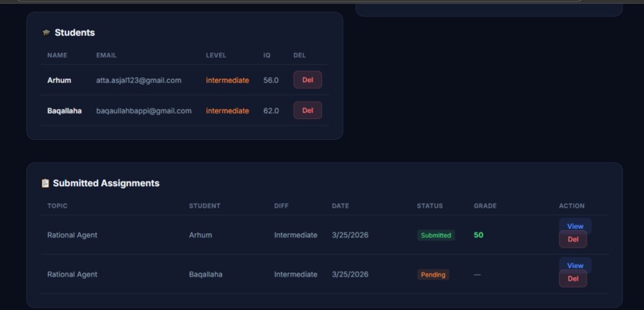644x310 pixels.
Task: Delete student Arhum from Students table
Action: pos(307,80)
